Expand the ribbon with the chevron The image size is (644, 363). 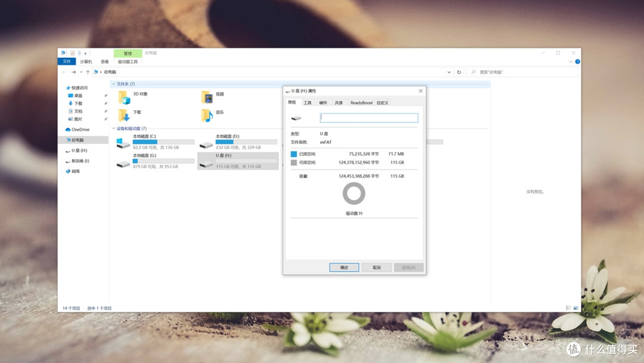pos(571,61)
